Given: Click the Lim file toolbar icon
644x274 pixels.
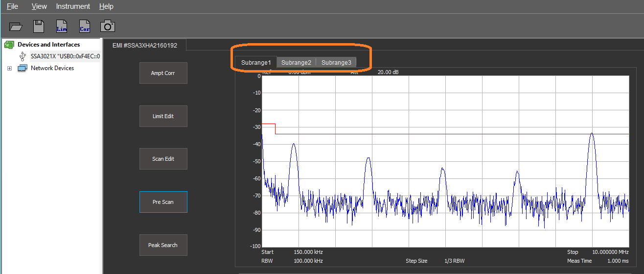Looking at the screenshot, I should point(62,26).
